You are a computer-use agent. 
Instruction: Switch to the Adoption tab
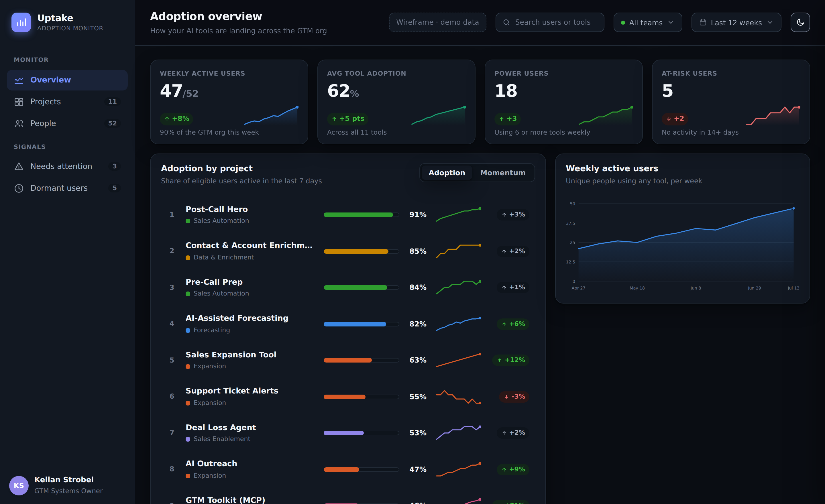coord(446,173)
